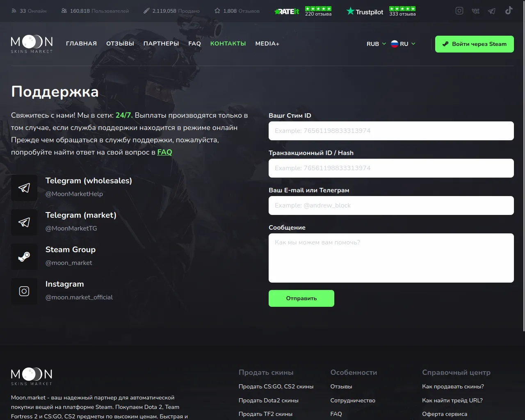The image size is (525, 420).
Task: Open @MoonMarketTG Telegram link
Action: tap(71, 228)
